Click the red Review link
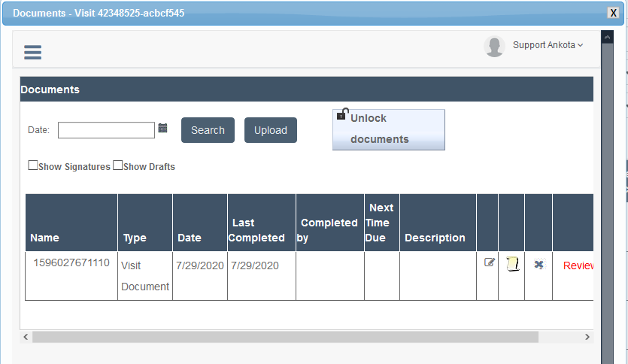The image size is (628, 364). point(578,265)
